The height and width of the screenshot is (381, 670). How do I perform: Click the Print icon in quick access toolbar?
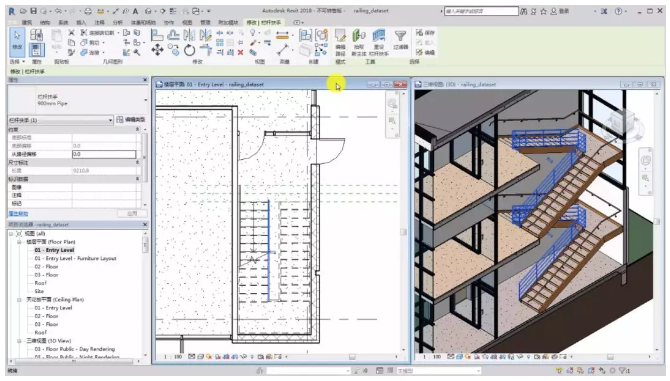click(88, 11)
